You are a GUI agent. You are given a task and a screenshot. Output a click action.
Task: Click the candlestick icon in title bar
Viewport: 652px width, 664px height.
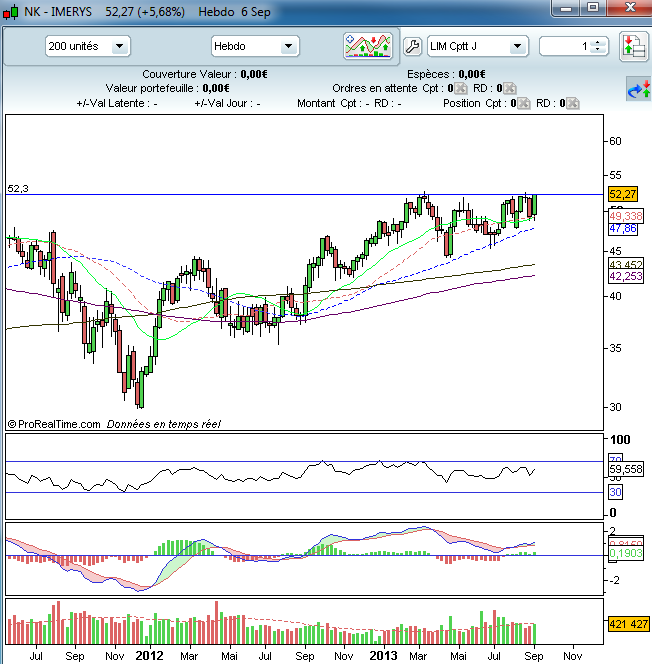point(11,12)
